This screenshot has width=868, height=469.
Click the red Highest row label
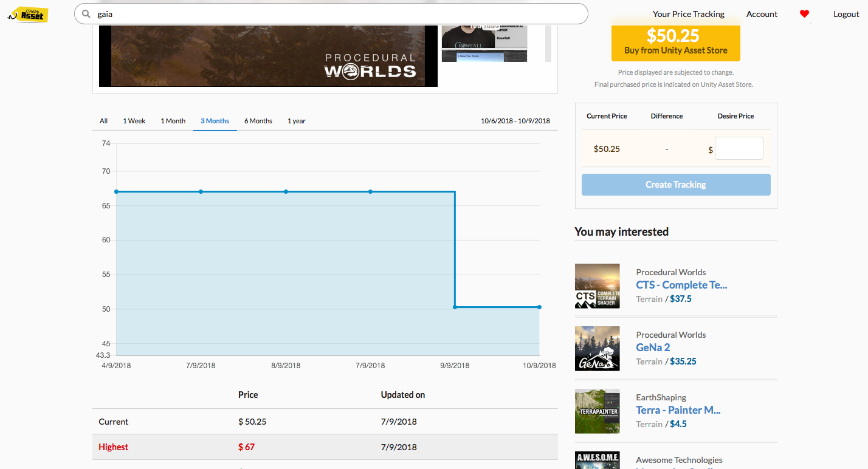(x=114, y=447)
